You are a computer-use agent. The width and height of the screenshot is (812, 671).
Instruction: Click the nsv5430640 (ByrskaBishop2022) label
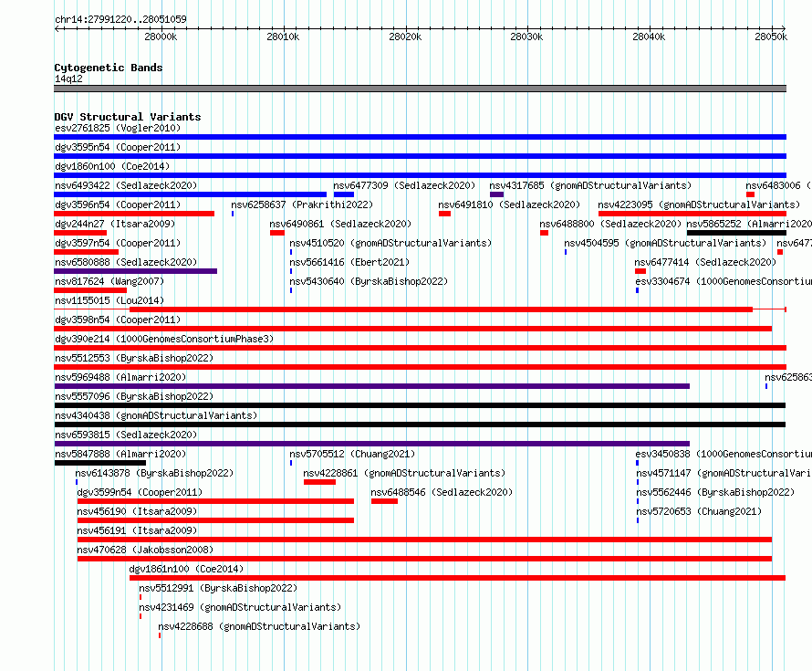(x=369, y=281)
